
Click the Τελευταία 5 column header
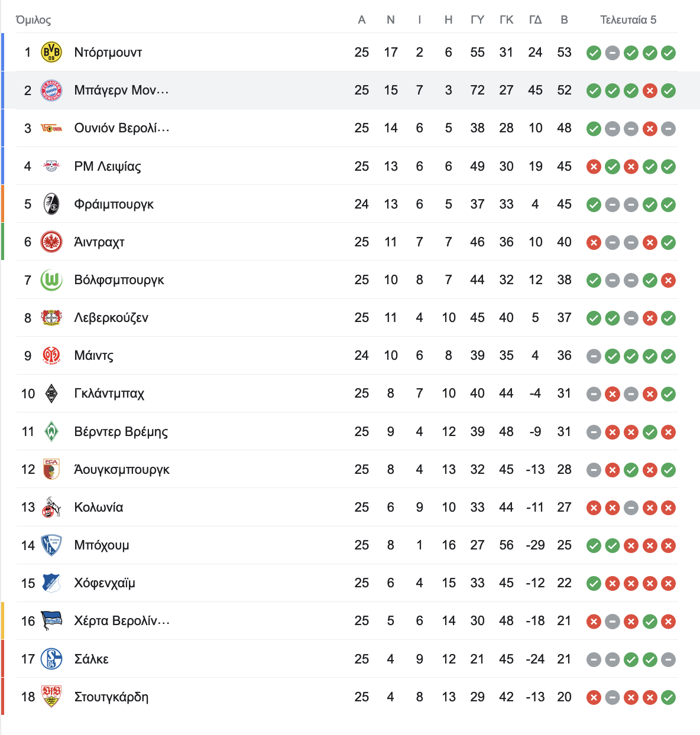click(x=628, y=19)
